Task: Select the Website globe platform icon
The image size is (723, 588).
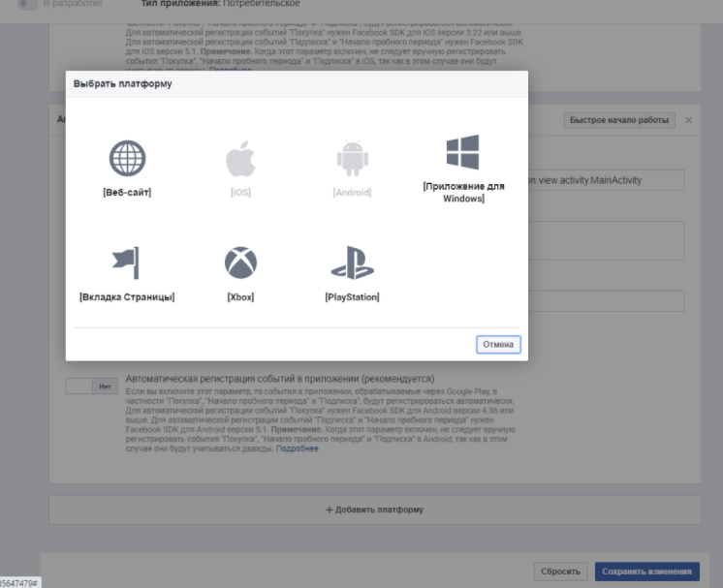Action: point(127,158)
